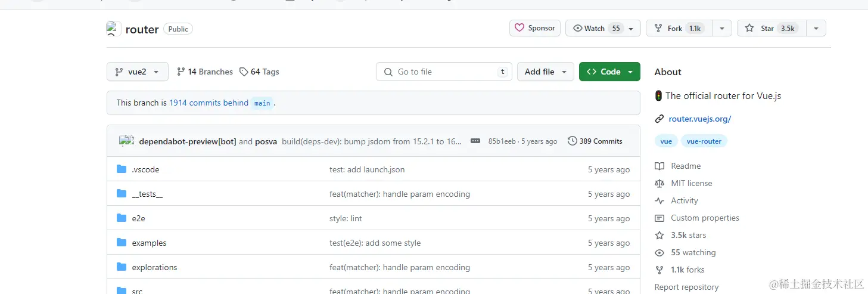
Task: Expand commit details ellipsis button
Action: point(475,141)
